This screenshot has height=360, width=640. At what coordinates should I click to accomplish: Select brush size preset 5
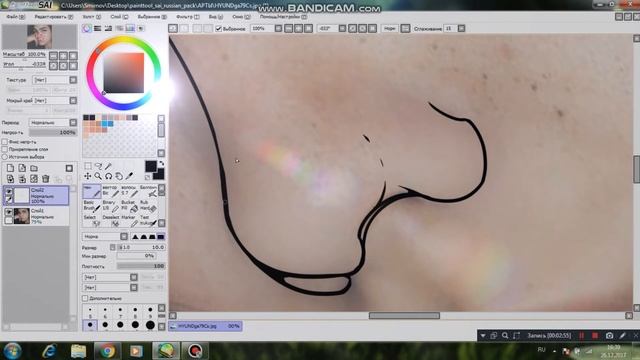[x=90, y=312]
